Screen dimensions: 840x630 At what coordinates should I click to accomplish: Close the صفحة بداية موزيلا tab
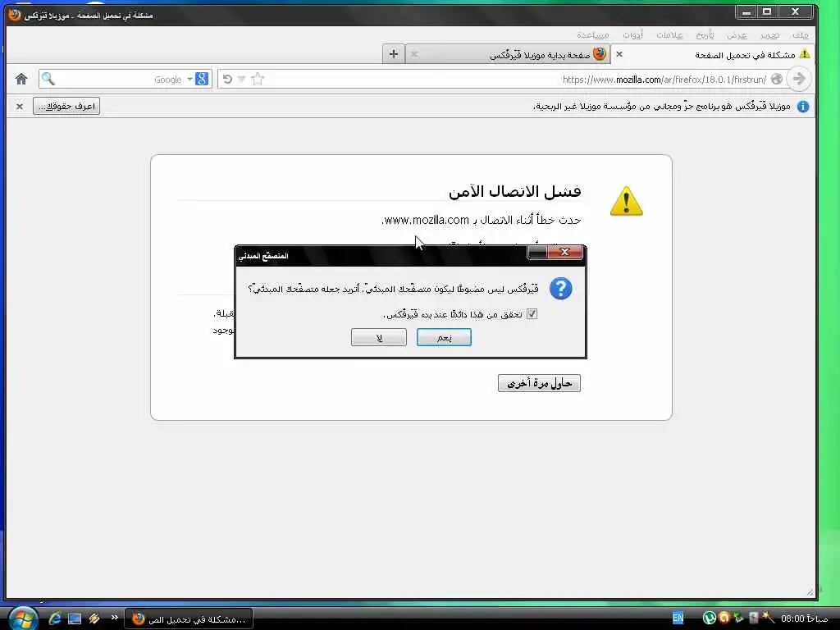tap(414, 54)
